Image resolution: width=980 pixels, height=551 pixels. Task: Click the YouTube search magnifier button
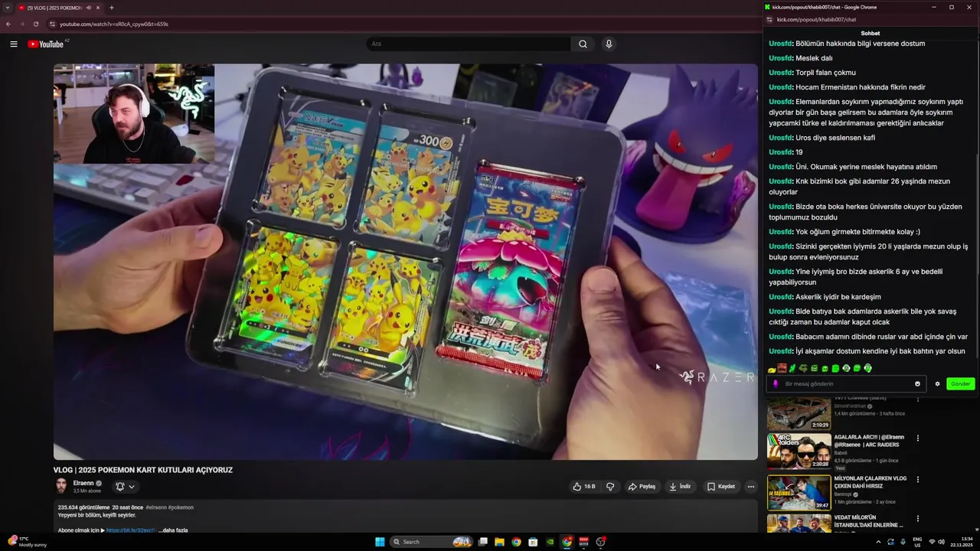583,44
